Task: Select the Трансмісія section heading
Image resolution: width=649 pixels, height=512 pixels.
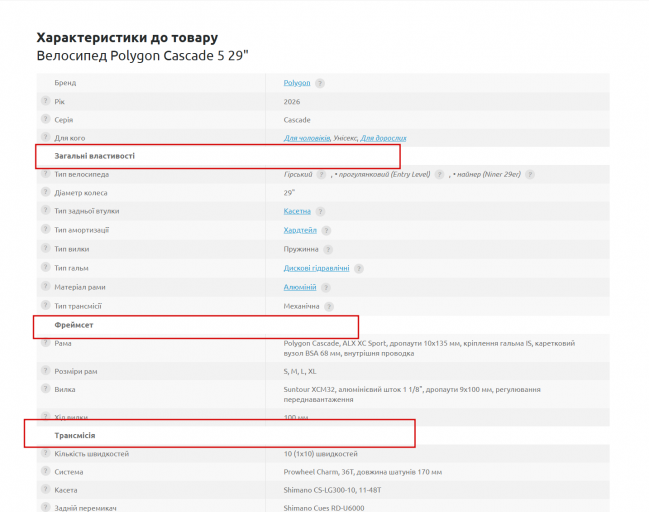Action: (x=75, y=435)
